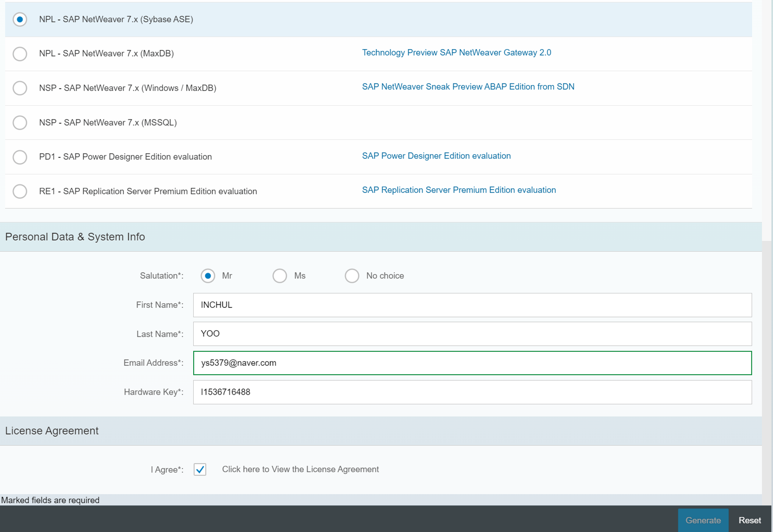This screenshot has width=773, height=532.
Task: Choose the Ms salutation
Action: coord(280,276)
